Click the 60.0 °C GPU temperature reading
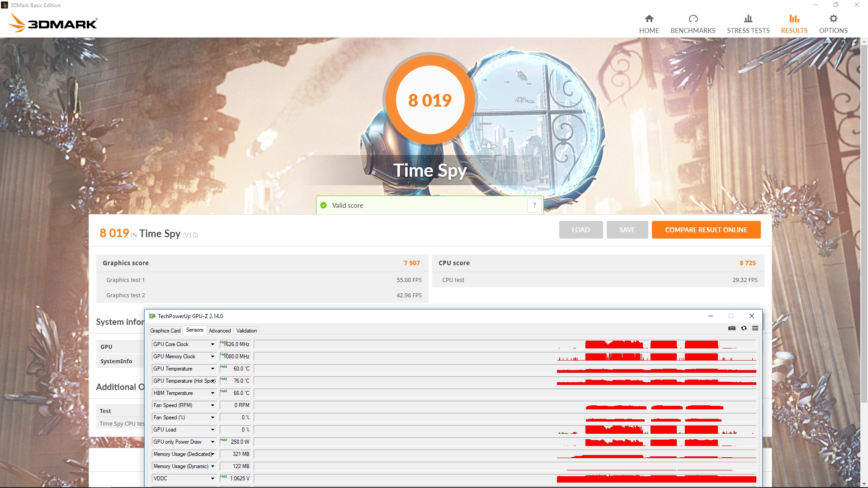 (x=235, y=369)
